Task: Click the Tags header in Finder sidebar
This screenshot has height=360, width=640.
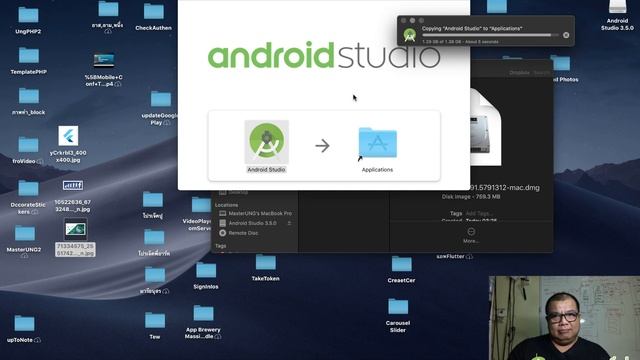Action: point(221,246)
